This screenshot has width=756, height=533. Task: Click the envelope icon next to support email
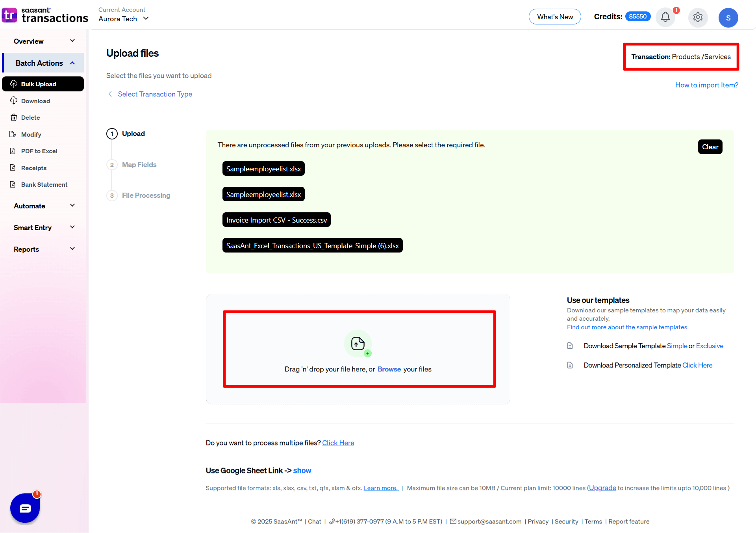pos(453,521)
